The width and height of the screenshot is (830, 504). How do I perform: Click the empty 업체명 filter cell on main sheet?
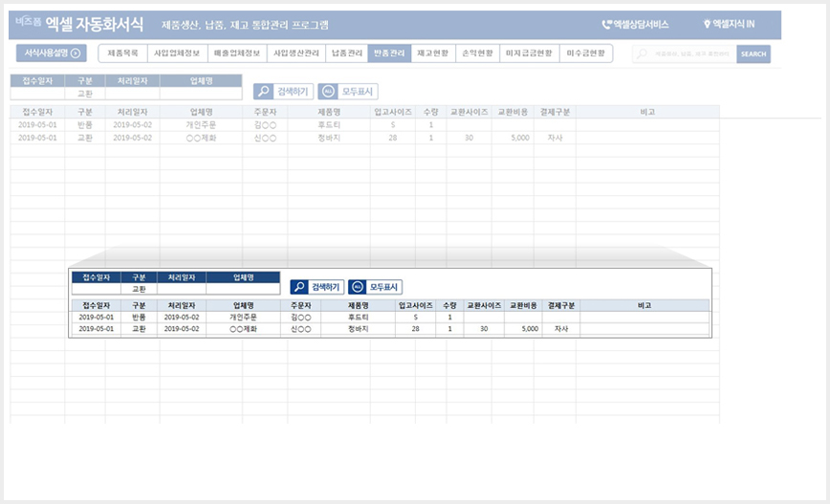pyautogui.click(x=201, y=94)
